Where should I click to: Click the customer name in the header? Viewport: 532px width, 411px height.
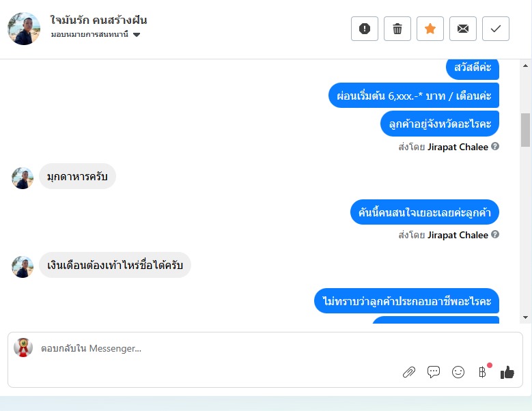point(98,20)
